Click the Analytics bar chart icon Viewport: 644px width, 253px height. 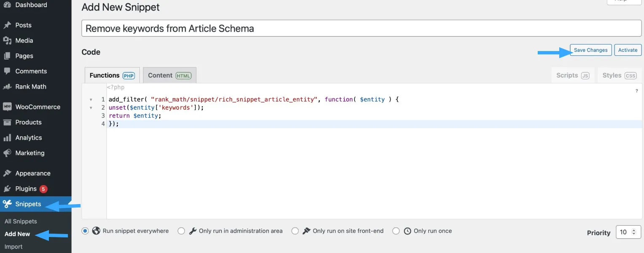tap(7, 137)
